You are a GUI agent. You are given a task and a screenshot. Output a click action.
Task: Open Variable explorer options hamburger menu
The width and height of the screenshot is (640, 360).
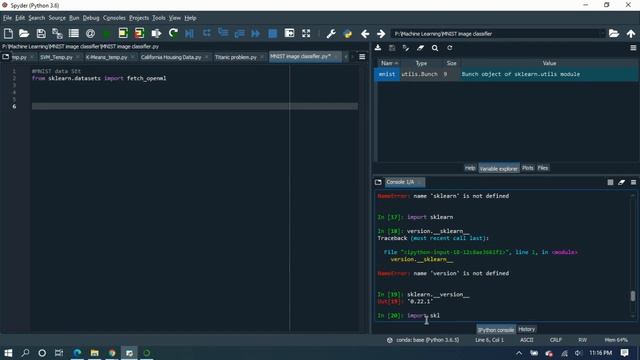click(x=633, y=48)
